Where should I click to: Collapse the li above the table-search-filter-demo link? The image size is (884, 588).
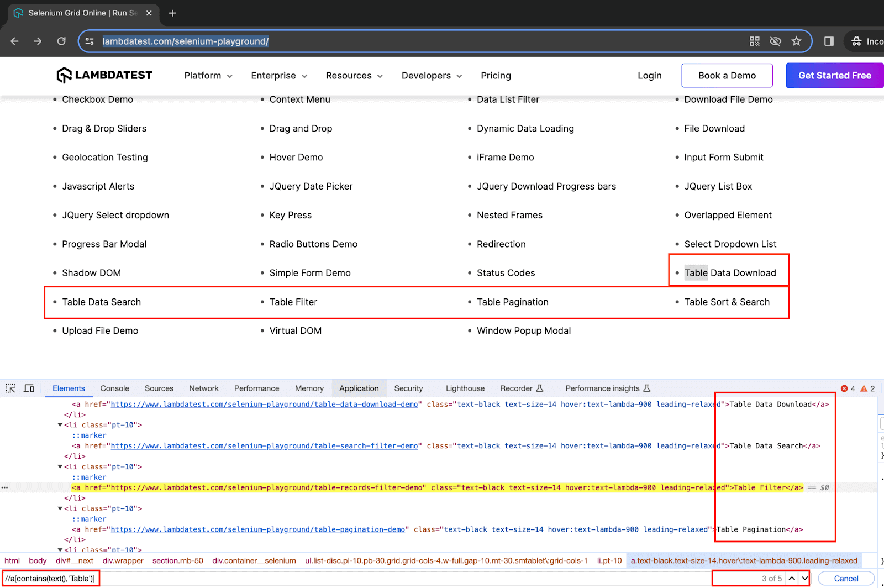pos(60,425)
